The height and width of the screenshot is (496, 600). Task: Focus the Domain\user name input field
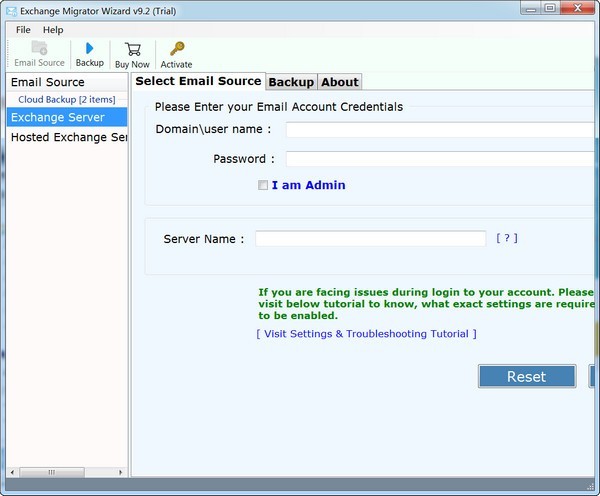(x=440, y=129)
